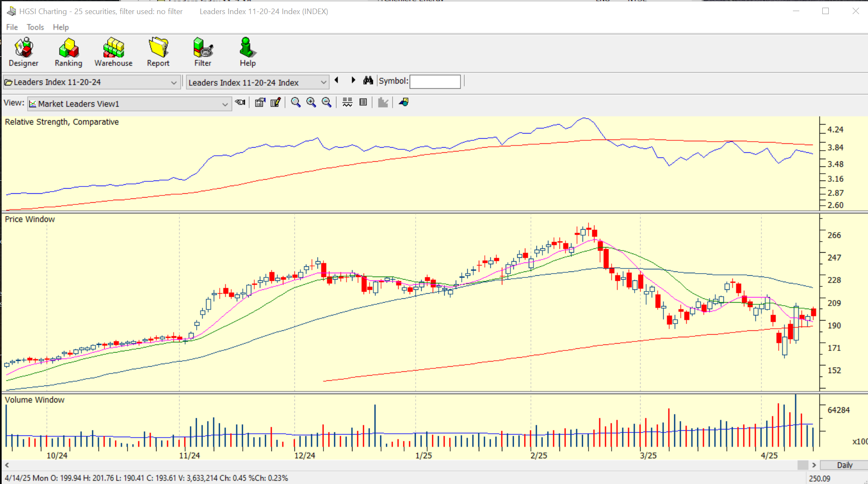Click the 64284 volume axis value
The height and width of the screenshot is (484, 868).
(839, 410)
